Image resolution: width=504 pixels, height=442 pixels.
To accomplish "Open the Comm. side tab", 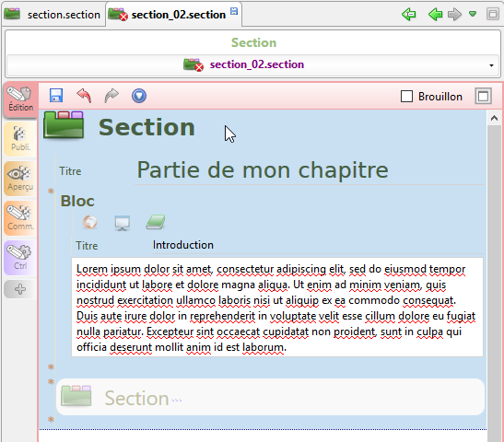I will point(20,218).
